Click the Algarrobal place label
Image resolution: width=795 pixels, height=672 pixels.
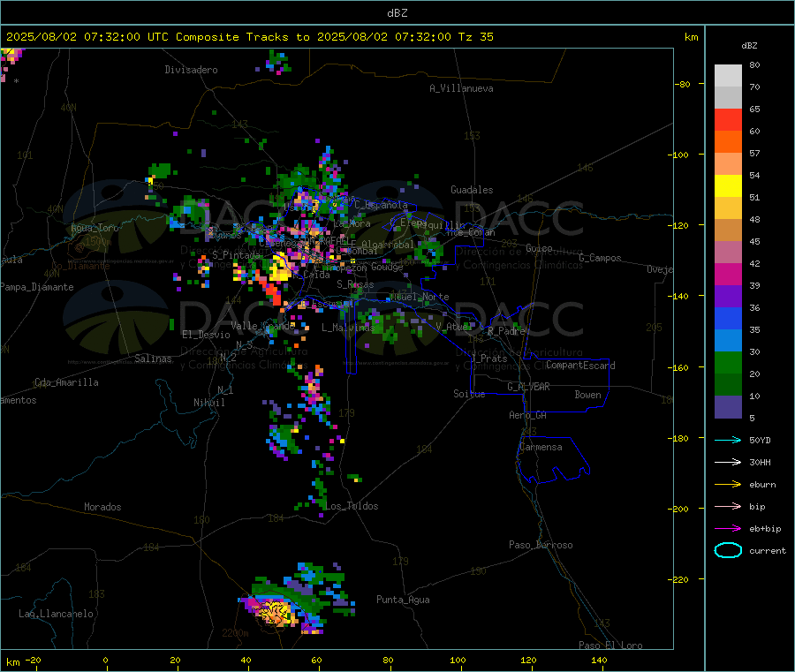pyautogui.click(x=388, y=245)
